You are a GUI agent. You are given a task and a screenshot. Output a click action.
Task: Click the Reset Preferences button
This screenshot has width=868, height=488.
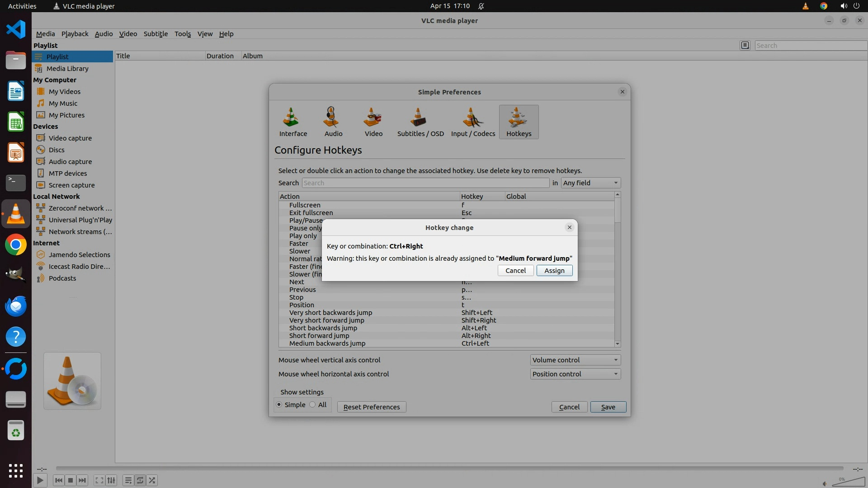pyautogui.click(x=371, y=407)
